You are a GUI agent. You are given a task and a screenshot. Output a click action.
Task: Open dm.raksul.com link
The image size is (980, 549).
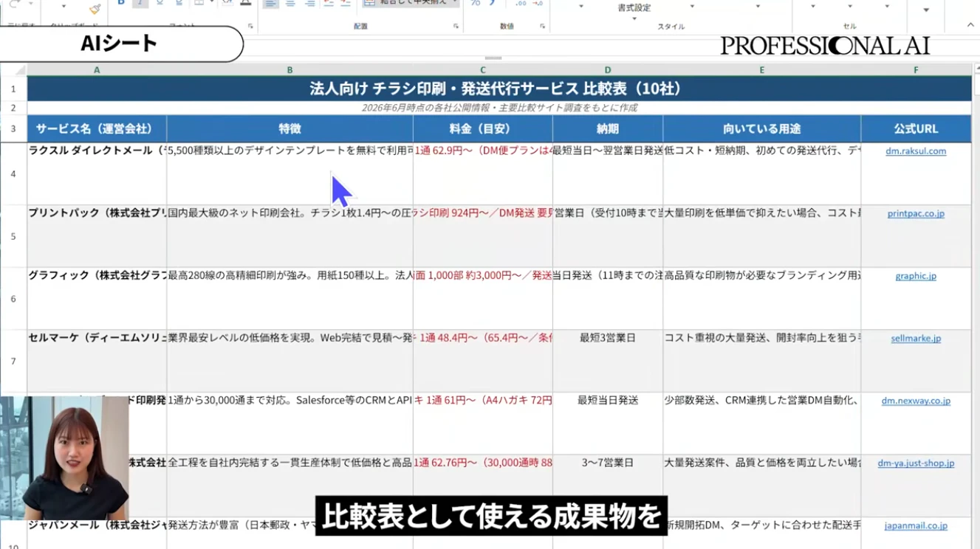(x=916, y=151)
